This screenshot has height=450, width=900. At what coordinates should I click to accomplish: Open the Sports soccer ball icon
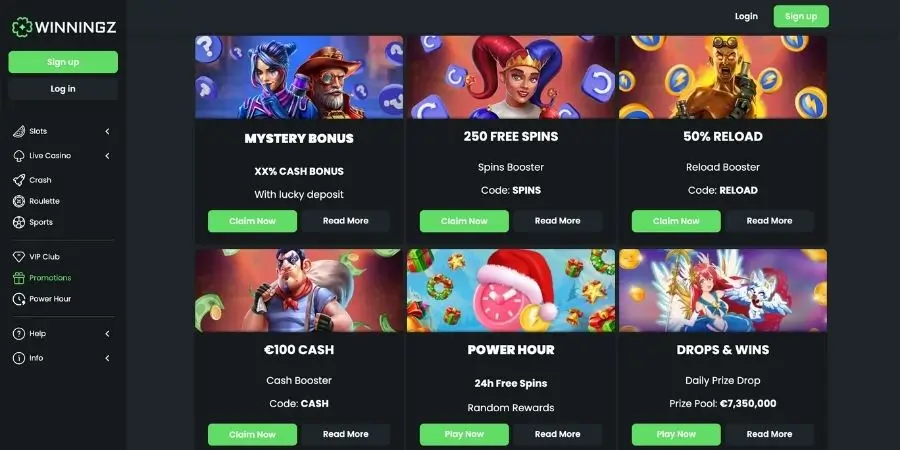pyautogui.click(x=19, y=222)
